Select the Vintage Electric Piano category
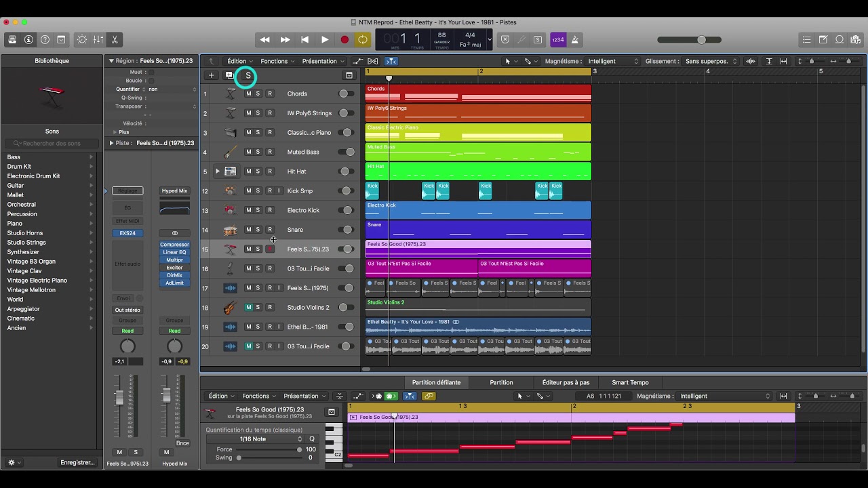The width and height of the screenshot is (868, 488). pyautogui.click(x=37, y=281)
